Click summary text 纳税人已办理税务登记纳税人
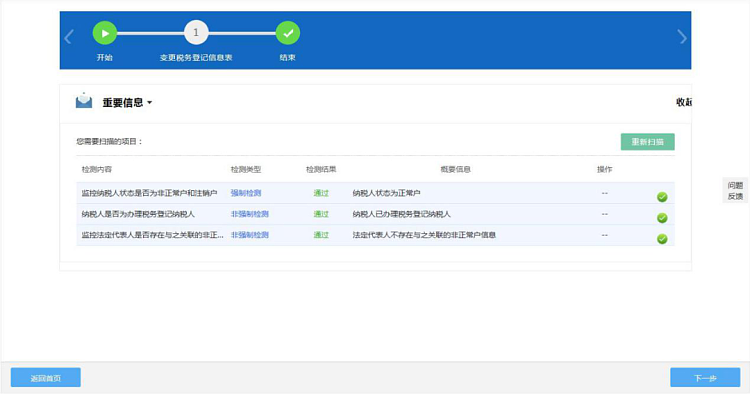This screenshot has width=750, height=394. (x=402, y=214)
